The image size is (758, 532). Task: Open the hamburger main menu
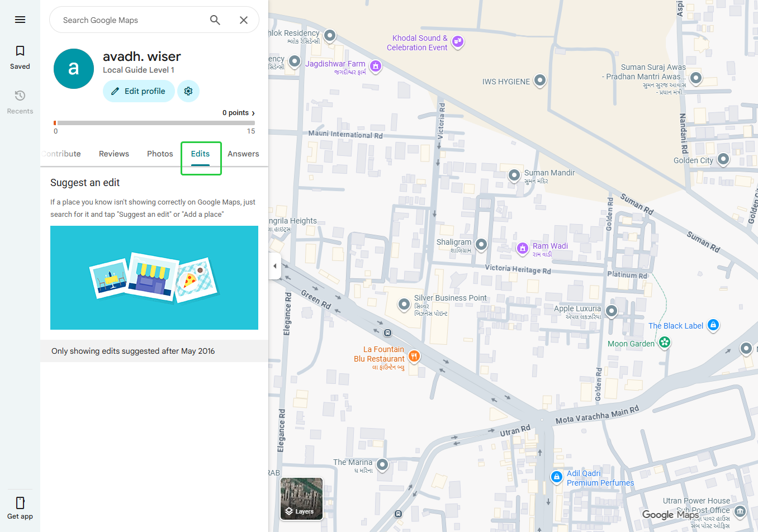20,20
